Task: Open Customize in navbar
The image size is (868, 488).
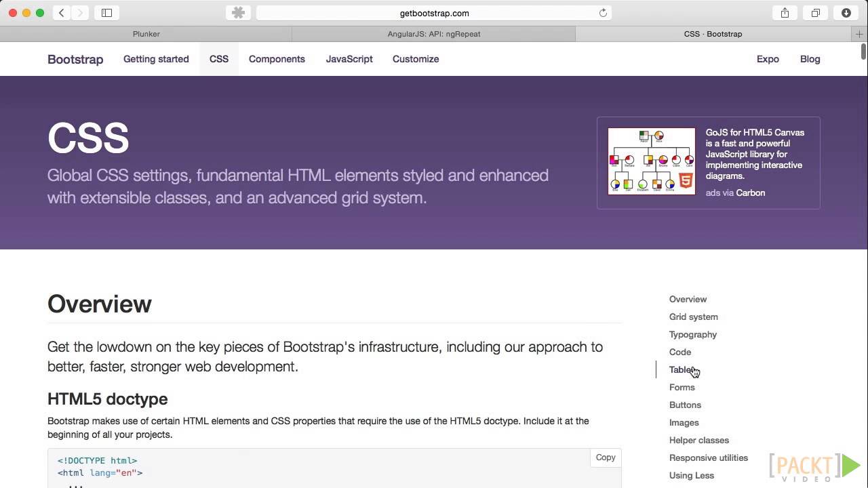Action: tap(416, 59)
